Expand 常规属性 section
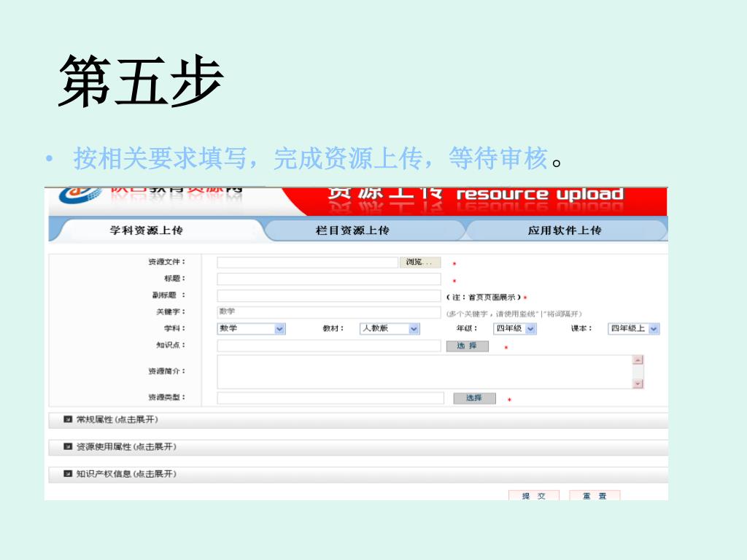 358,420
